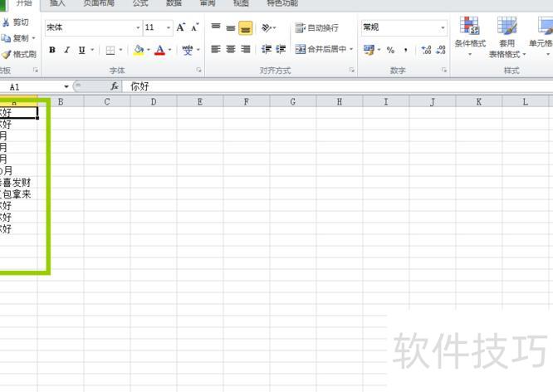This screenshot has height=392, width=553.
Task: Switch to Home tab 开始
Action: pos(24,3)
